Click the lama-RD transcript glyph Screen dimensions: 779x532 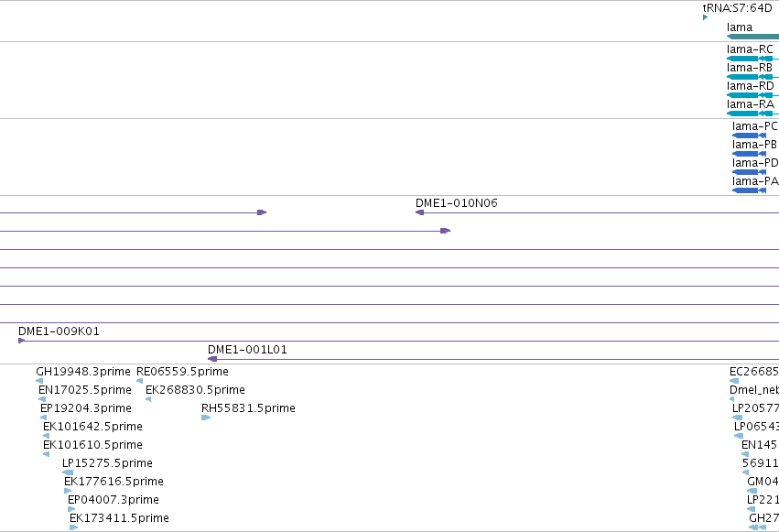pos(752,95)
